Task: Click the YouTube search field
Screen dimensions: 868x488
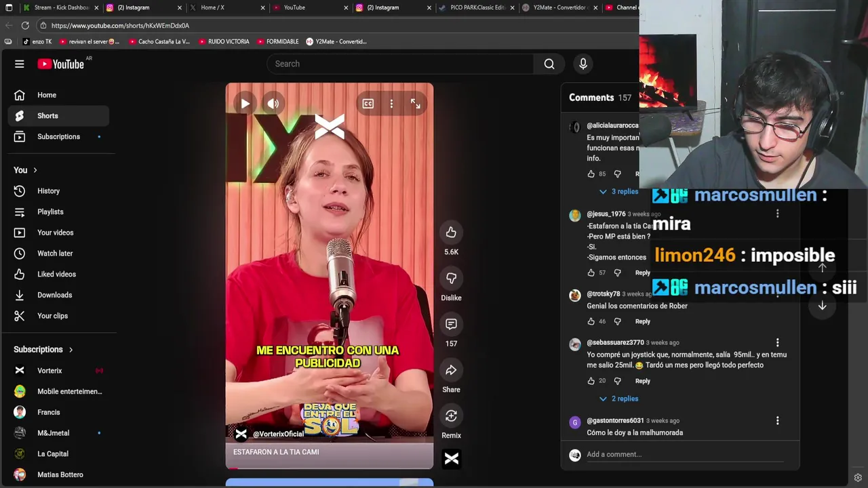Action: (x=400, y=64)
